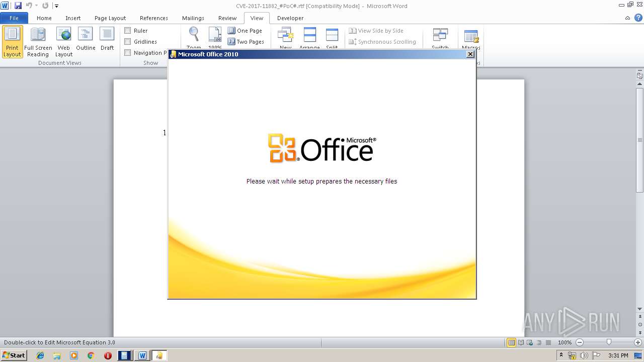Open the Macros button

point(471,38)
